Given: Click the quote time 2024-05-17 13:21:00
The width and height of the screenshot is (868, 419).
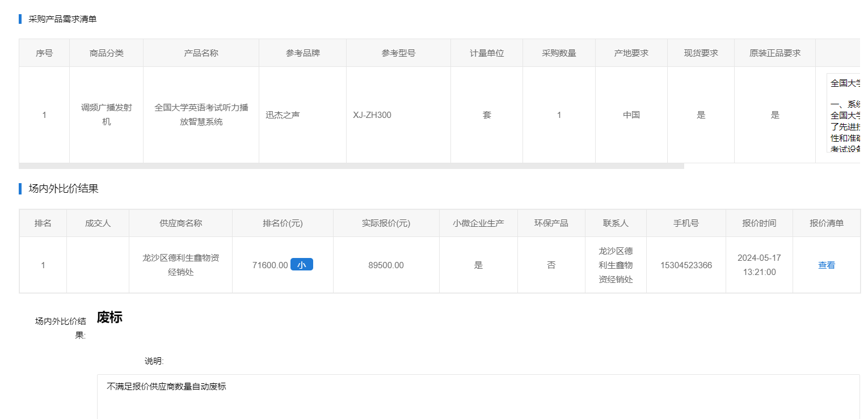Looking at the screenshot, I should [x=759, y=265].
